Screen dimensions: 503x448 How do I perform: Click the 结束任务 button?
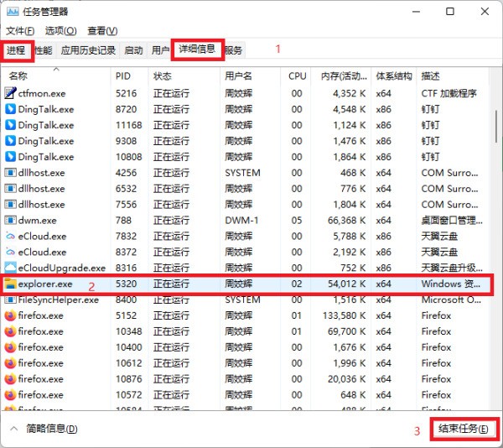pyautogui.click(x=464, y=430)
